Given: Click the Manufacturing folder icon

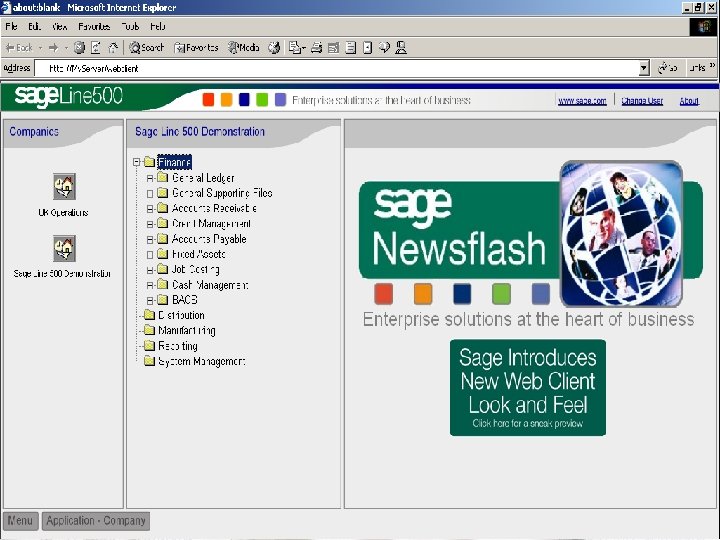Looking at the screenshot, I should coord(149,330).
